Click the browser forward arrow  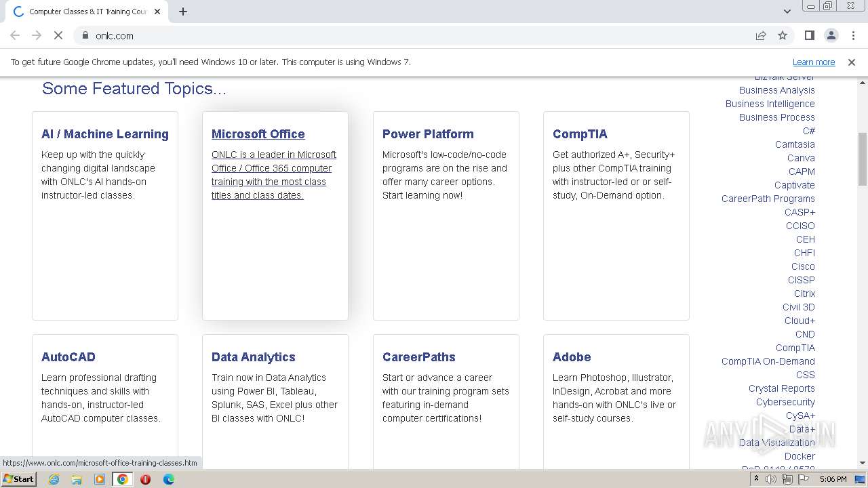tap(37, 35)
